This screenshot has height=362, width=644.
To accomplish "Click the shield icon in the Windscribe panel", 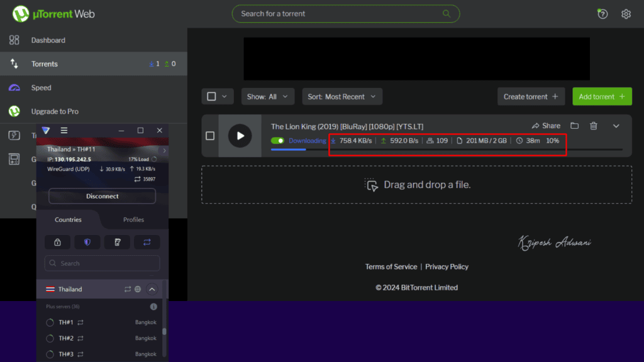I will (87, 242).
